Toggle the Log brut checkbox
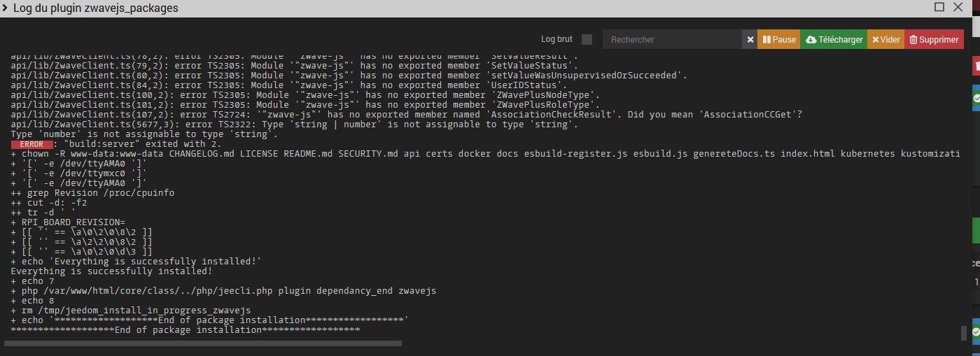The image size is (980, 356). (587, 40)
